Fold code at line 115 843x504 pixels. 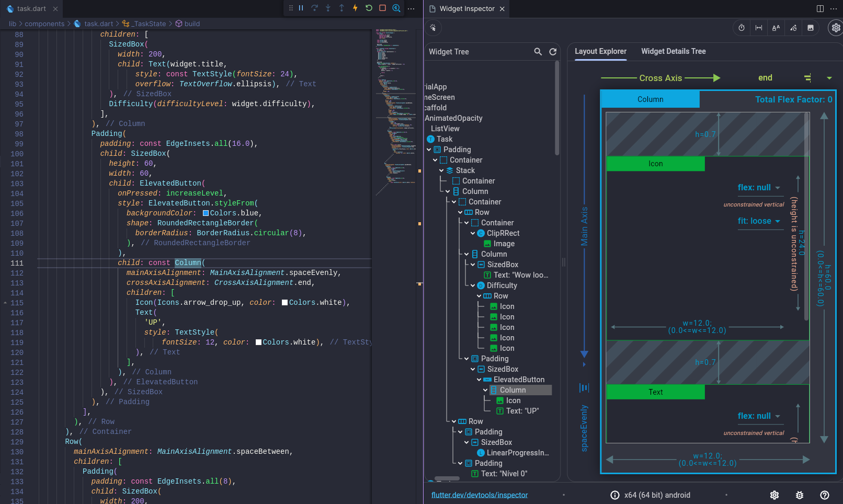[x=5, y=303]
